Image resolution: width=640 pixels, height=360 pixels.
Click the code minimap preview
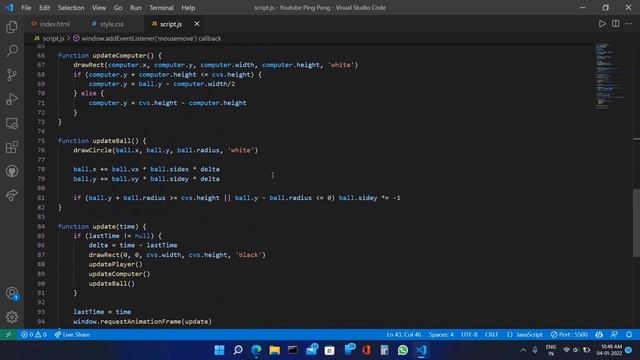608,76
